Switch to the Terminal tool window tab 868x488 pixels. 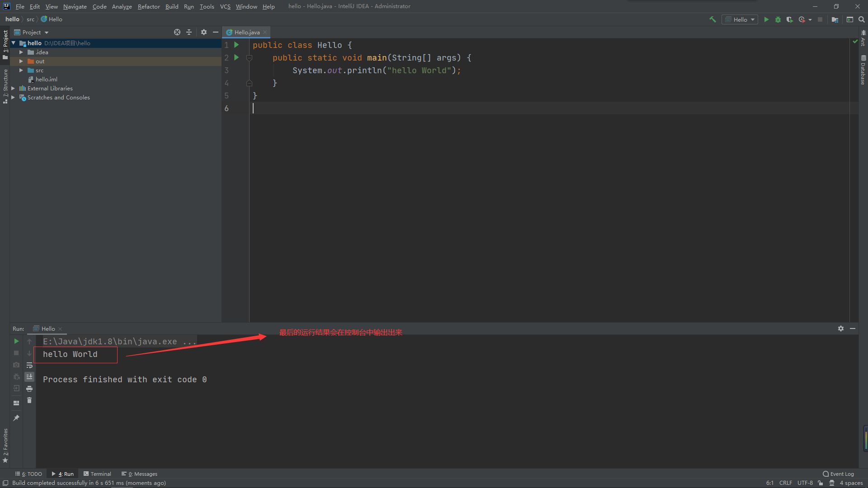(x=97, y=474)
